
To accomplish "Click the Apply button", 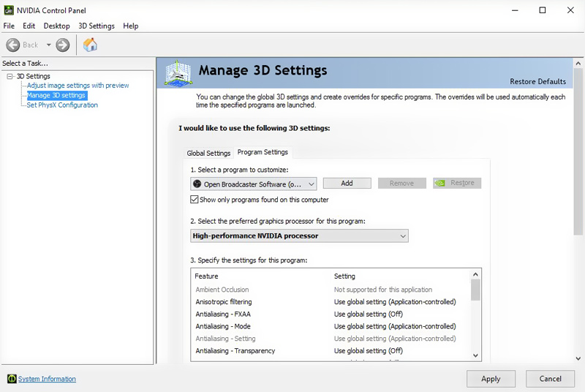I will tap(491, 379).
